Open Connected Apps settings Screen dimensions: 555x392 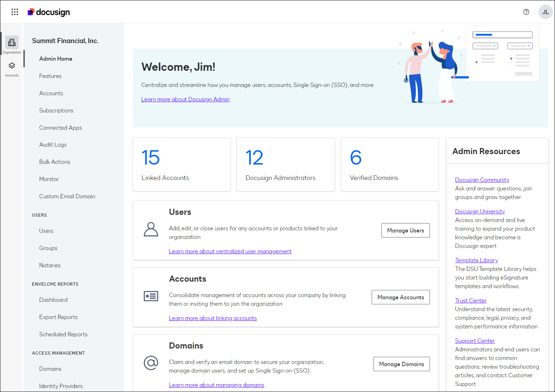tap(60, 128)
